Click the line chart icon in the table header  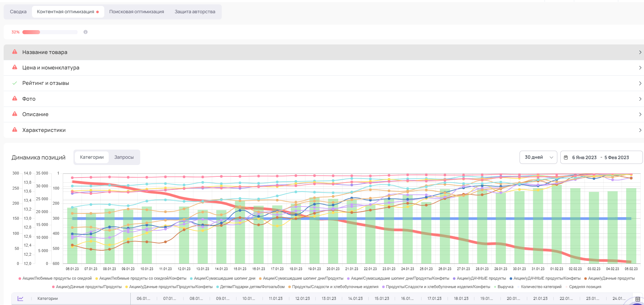21,298
